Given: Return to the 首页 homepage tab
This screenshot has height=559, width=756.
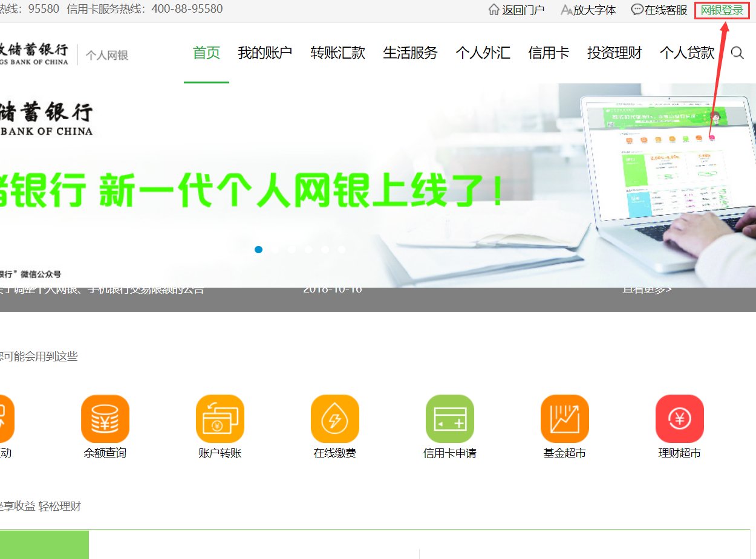Looking at the screenshot, I should 206,53.
